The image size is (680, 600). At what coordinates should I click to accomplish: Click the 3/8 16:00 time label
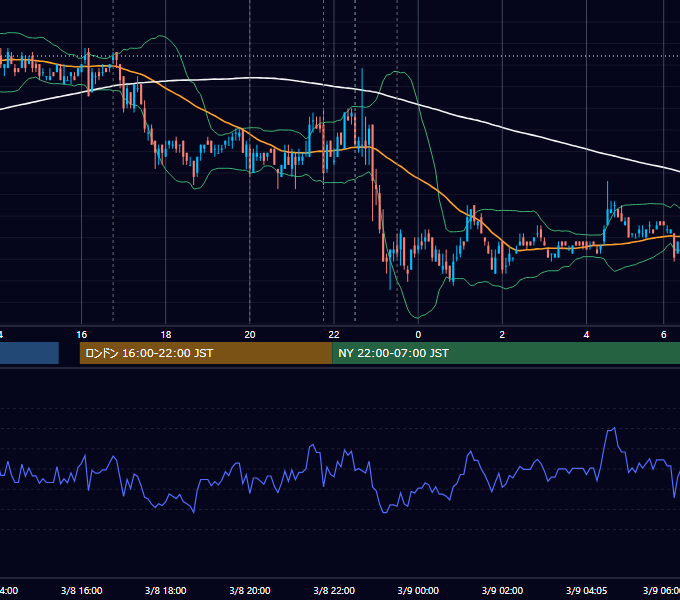pos(82,590)
